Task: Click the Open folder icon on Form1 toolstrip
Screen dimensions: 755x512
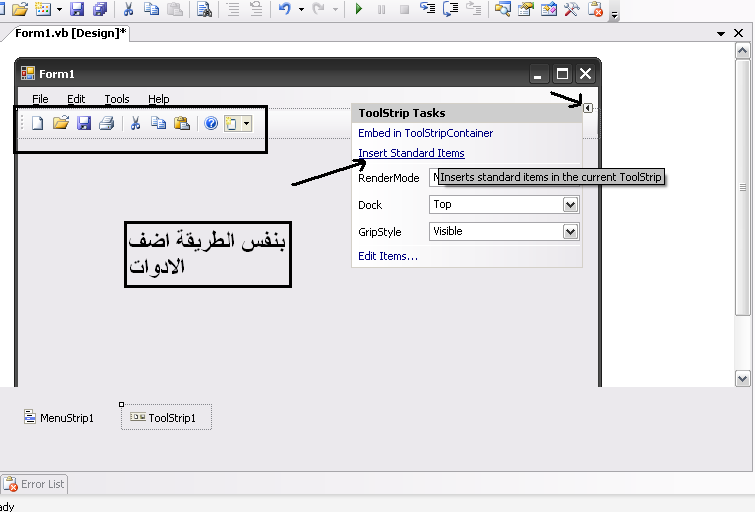Action: coord(60,124)
